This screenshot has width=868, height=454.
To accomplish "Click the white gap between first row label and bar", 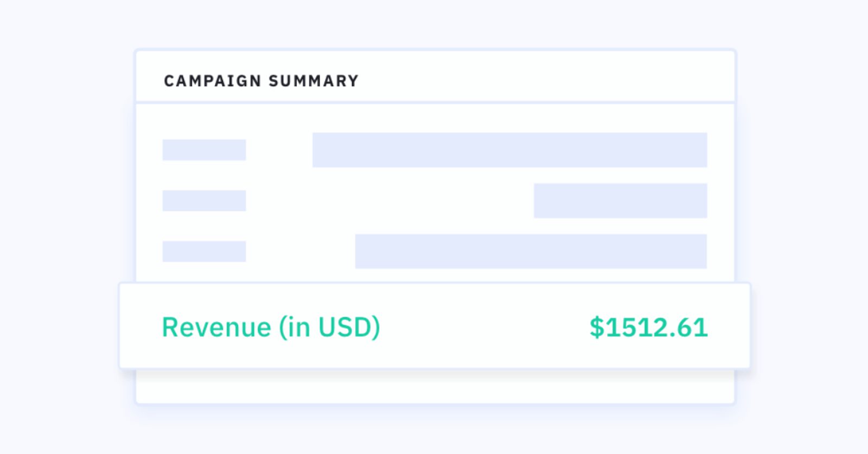I will tap(279, 150).
